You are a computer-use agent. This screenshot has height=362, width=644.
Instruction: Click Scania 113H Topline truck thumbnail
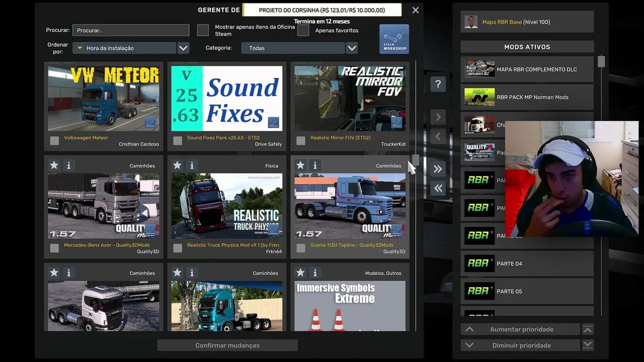350,206
